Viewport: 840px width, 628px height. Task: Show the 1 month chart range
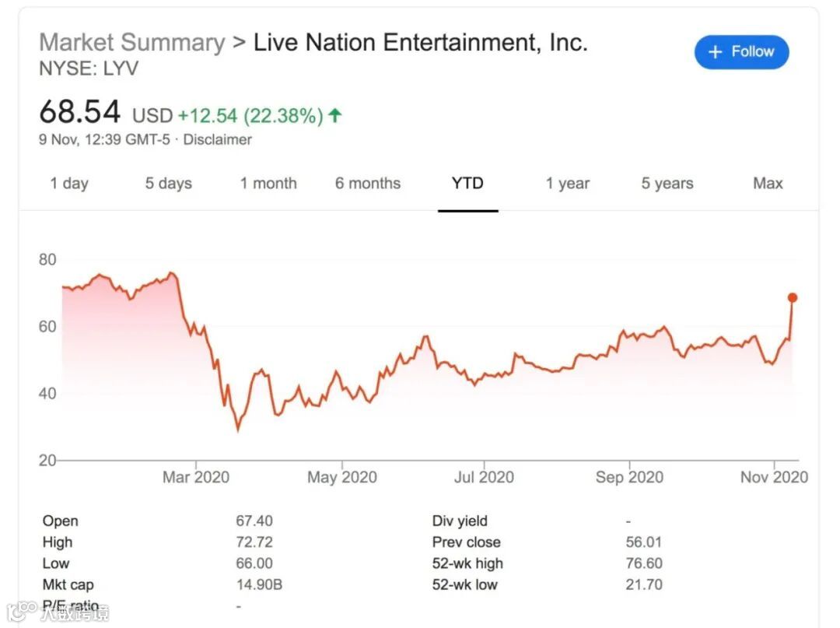268,184
